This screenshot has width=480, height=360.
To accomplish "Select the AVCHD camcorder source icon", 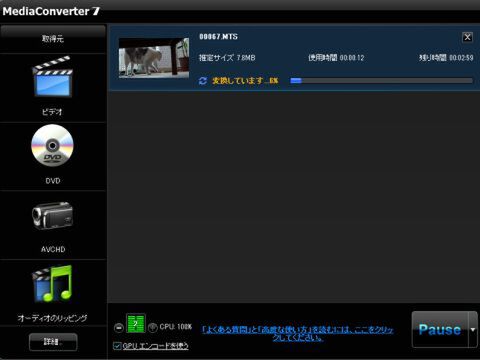I will click(52, 216).
